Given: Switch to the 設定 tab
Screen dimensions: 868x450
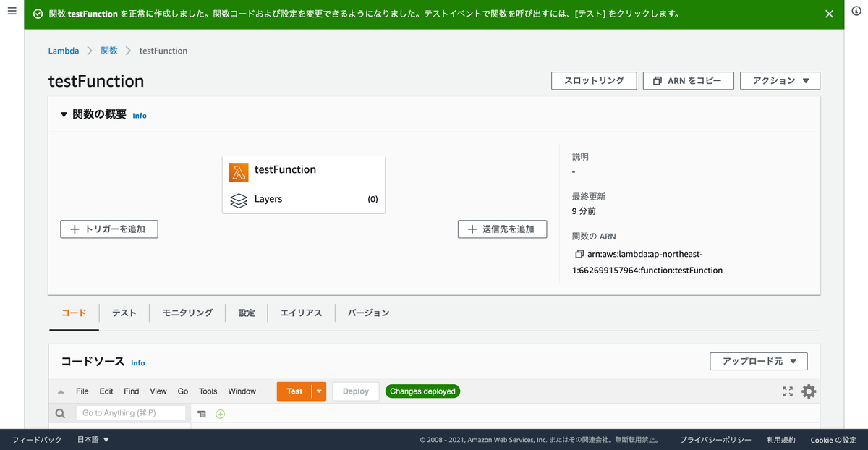Looking at the screenshot, I should click(x=247, y=313).
